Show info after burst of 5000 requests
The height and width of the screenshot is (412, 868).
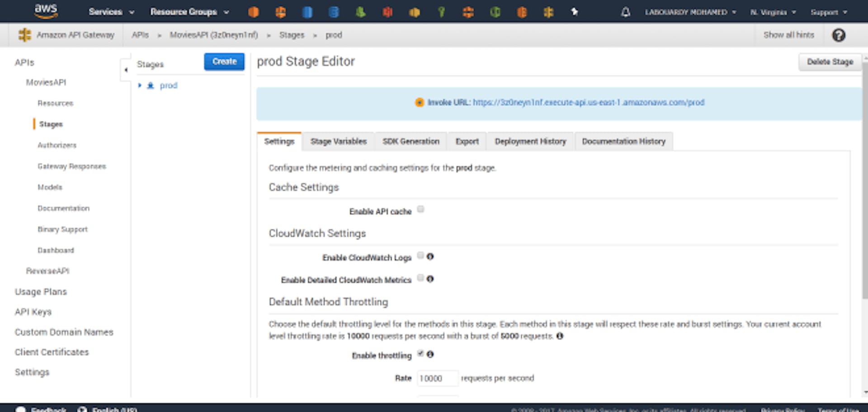pos(560,336)
